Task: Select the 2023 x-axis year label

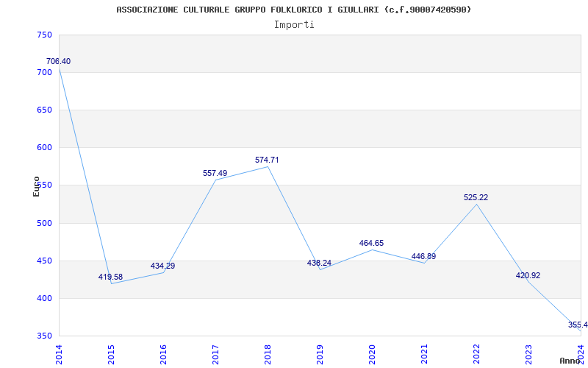Action: pos(528,354)
